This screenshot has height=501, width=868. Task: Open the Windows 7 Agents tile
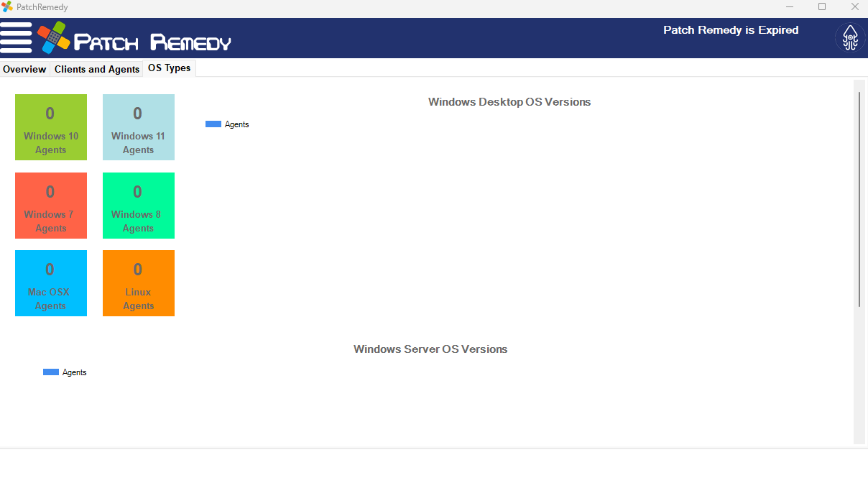click(51, 206)
